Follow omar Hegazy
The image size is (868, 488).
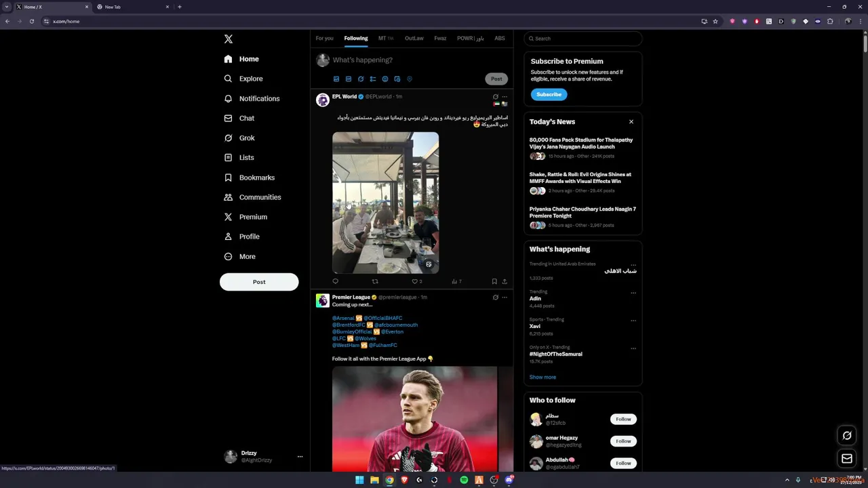[623, 441]
